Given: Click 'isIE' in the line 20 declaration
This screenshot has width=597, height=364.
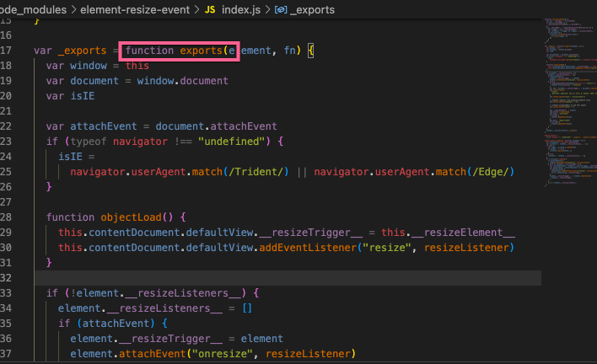Looking at the screenshot, I should pyautogui.click(x=83, y=96).
